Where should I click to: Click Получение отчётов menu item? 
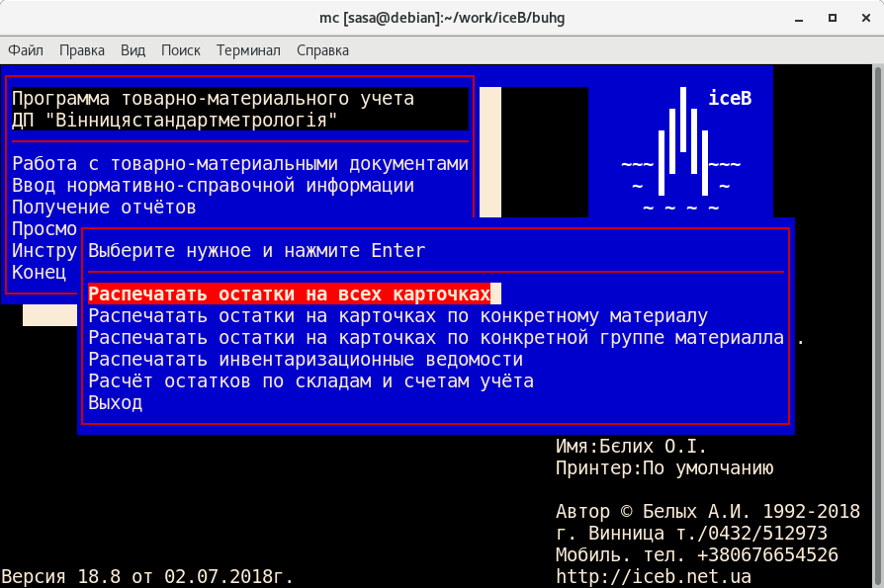click(104, 208)
